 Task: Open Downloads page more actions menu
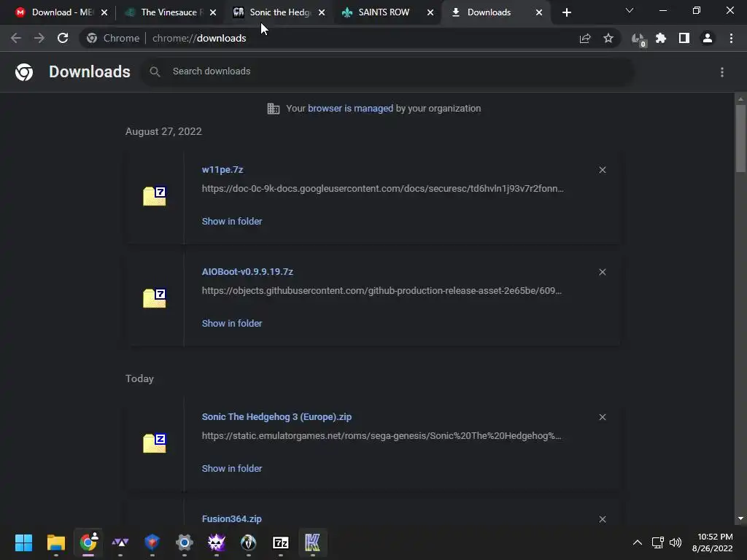[x=722, y=72]
